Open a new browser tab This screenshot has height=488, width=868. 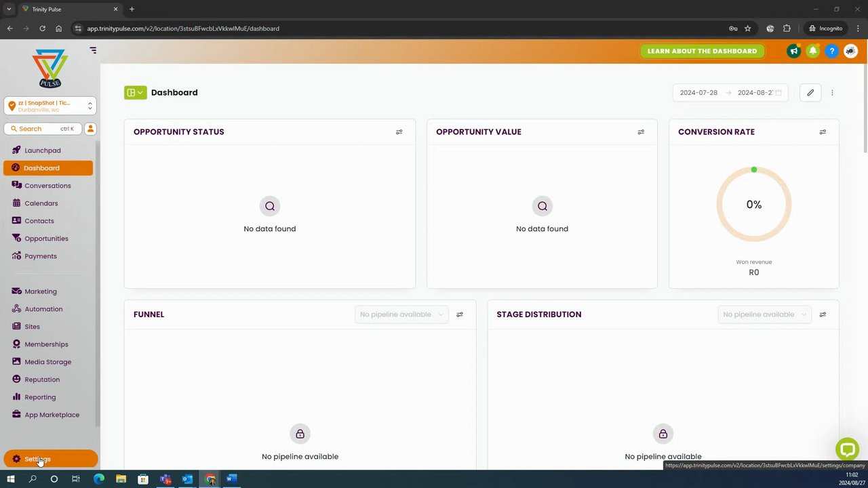tap(132, 9)
